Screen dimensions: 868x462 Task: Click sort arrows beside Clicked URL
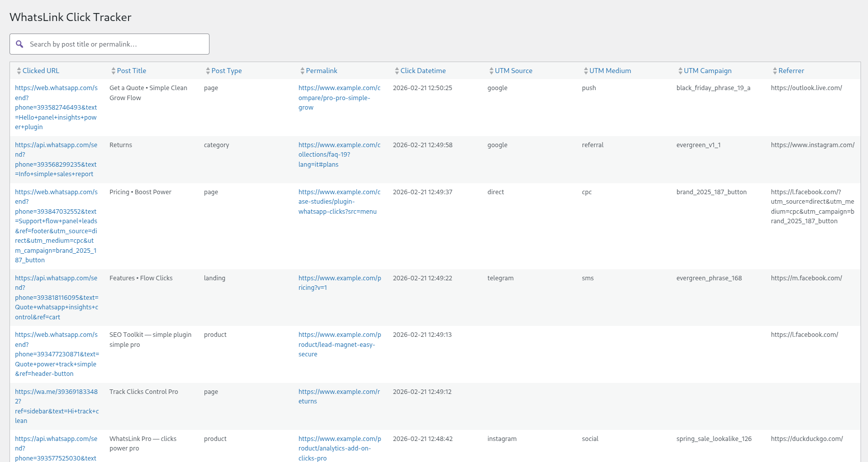[19, 71]
